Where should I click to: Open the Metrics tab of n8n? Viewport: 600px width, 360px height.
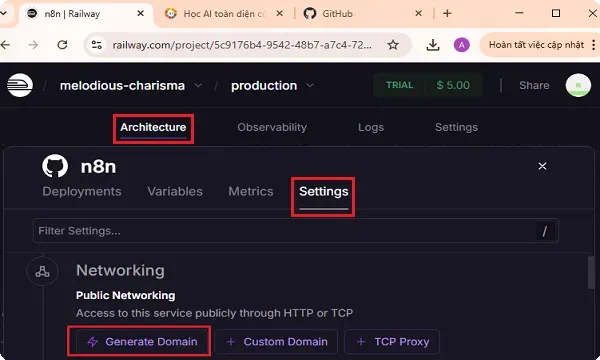(251, 191)
